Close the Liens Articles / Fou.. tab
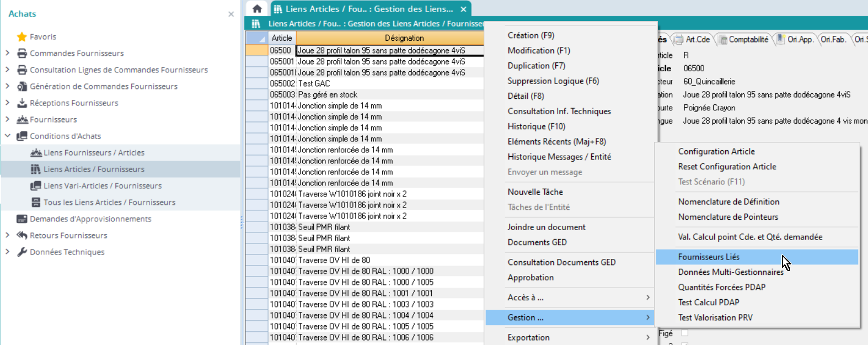Screen dimensions: 868x345 (x=464, y=9)
